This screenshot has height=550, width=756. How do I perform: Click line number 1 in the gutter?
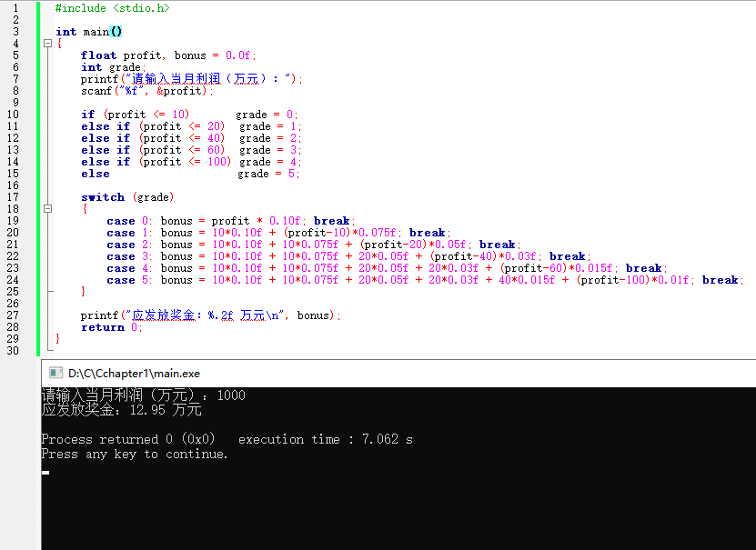(x=15, y=8)
